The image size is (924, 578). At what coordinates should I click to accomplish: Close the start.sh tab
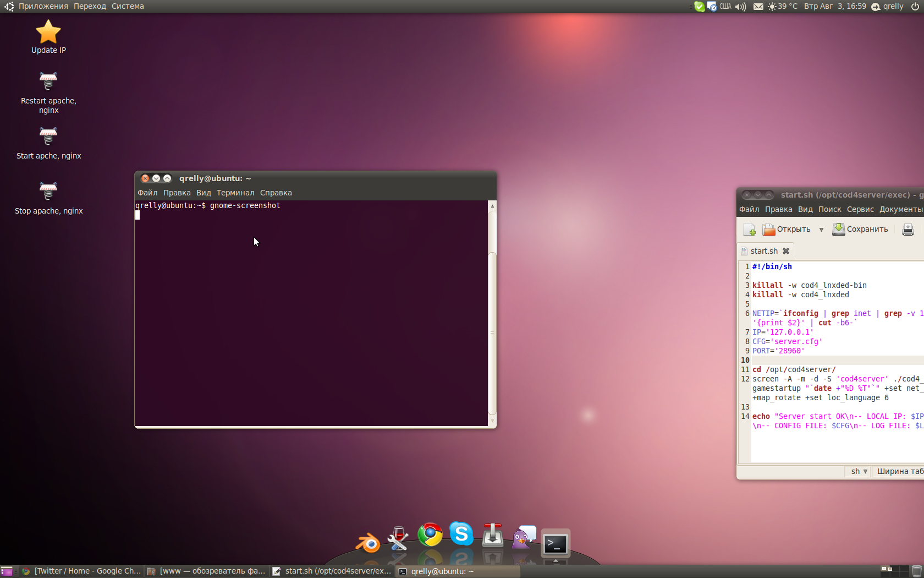click(786, 251)
